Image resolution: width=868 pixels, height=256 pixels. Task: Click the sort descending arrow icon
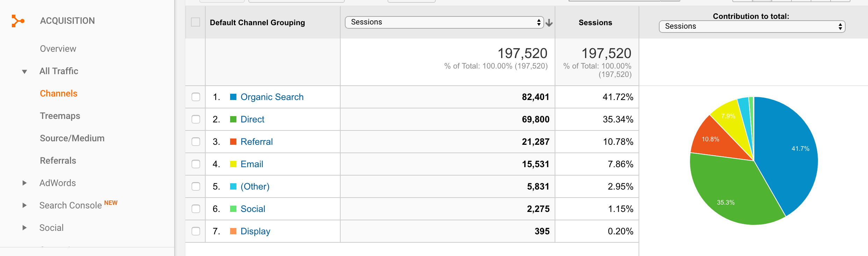[549, 23]
